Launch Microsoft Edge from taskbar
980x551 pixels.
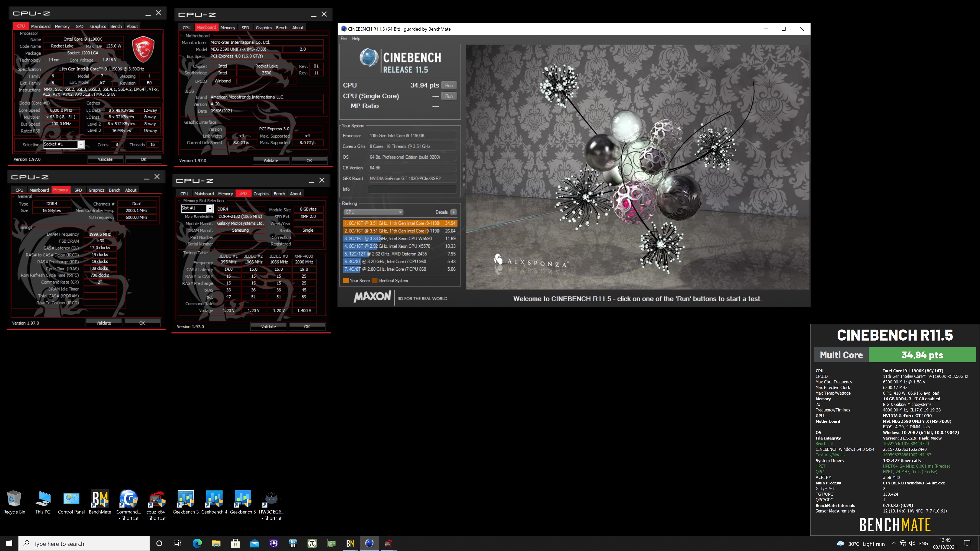click(197, 543)
